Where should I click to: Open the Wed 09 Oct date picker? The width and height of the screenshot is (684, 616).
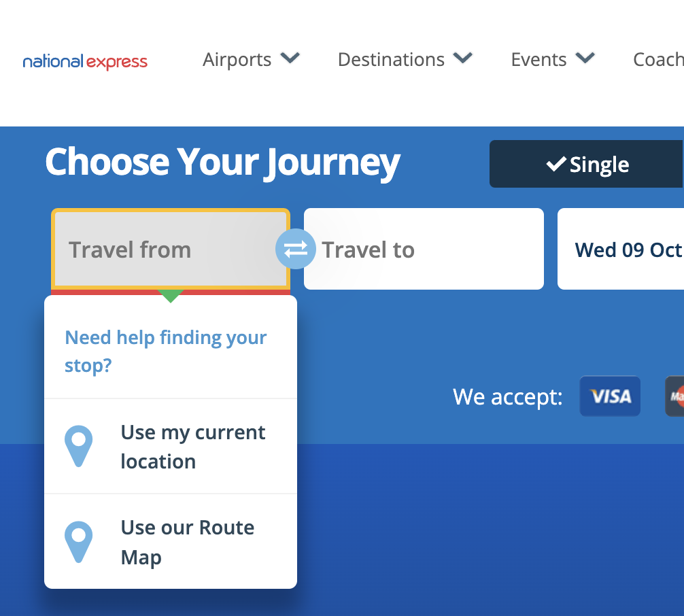(627, 250)
